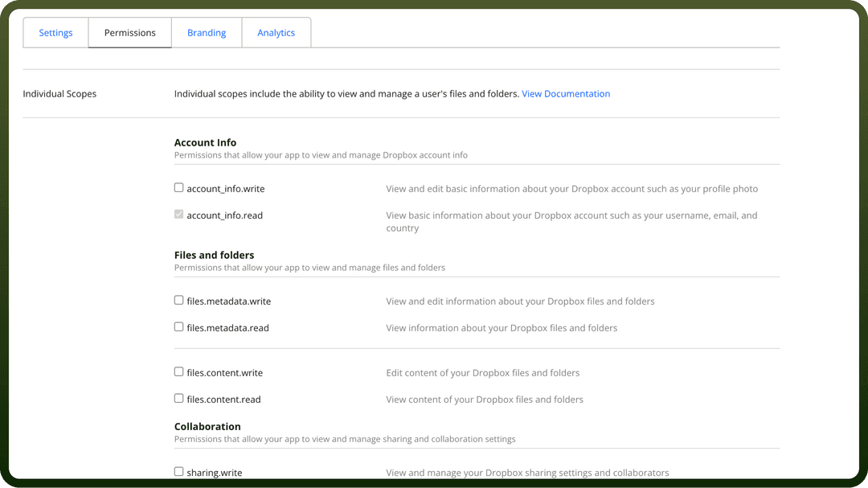Tick the files.content.read checkbox
The height and width of the screenshot is (488, 868).
pos(178,398)
